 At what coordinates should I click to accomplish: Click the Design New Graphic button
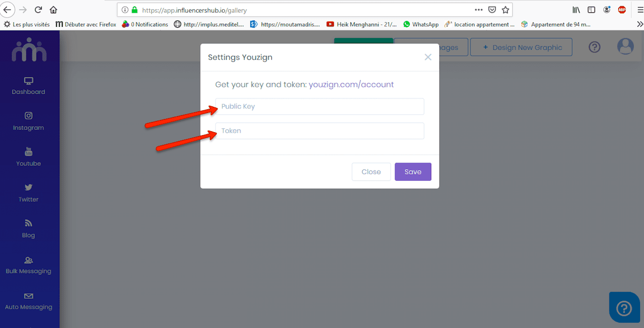521,47
